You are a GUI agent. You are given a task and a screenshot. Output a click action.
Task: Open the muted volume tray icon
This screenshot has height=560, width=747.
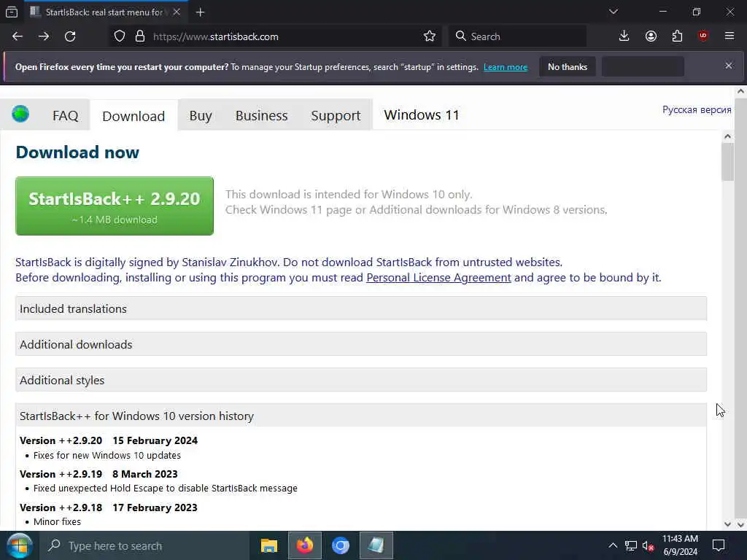(x=648, y=545)
